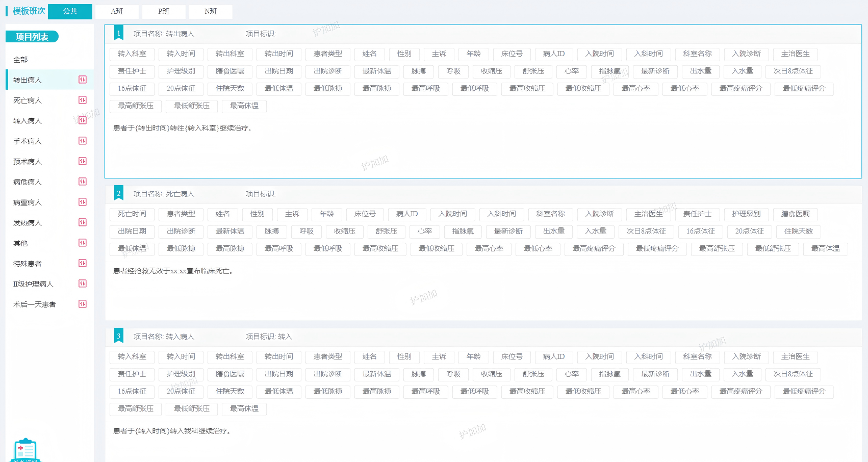The height and width of the screenshot is (462, 868).
Task: Click the sort icon beside 手术病人
Action: [x=83, y=141]
